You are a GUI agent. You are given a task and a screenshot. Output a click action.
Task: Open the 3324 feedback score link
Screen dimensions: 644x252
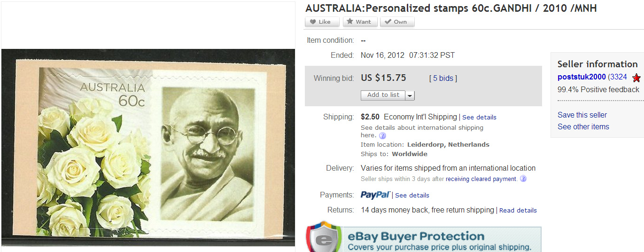point(619,77)
